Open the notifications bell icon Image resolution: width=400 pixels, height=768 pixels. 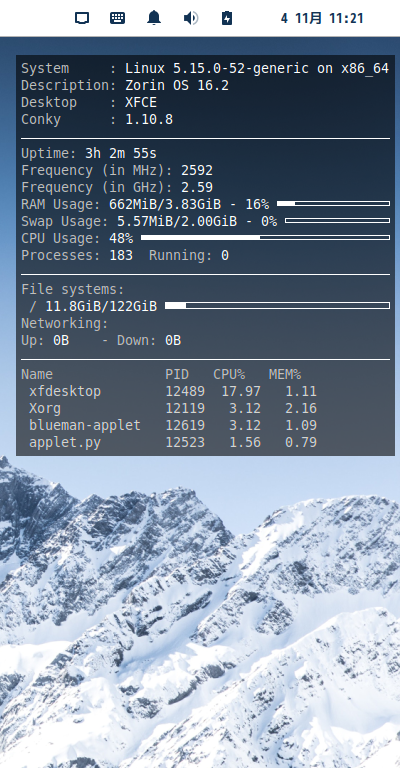154,19
